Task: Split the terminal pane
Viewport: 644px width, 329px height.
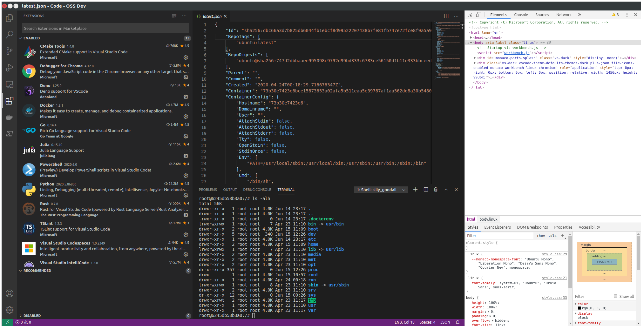Action: 426,190
